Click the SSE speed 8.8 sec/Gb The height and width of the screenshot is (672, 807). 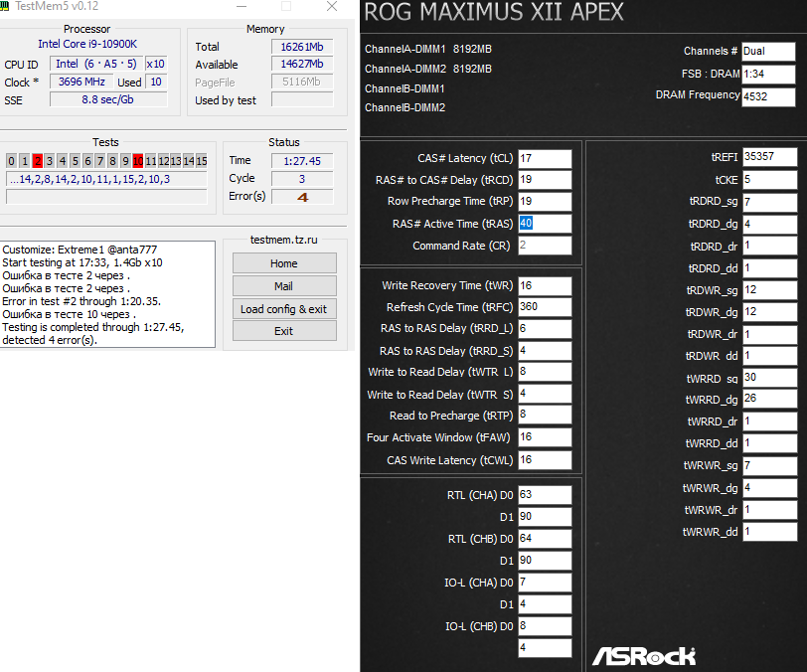tap(108, 99)
